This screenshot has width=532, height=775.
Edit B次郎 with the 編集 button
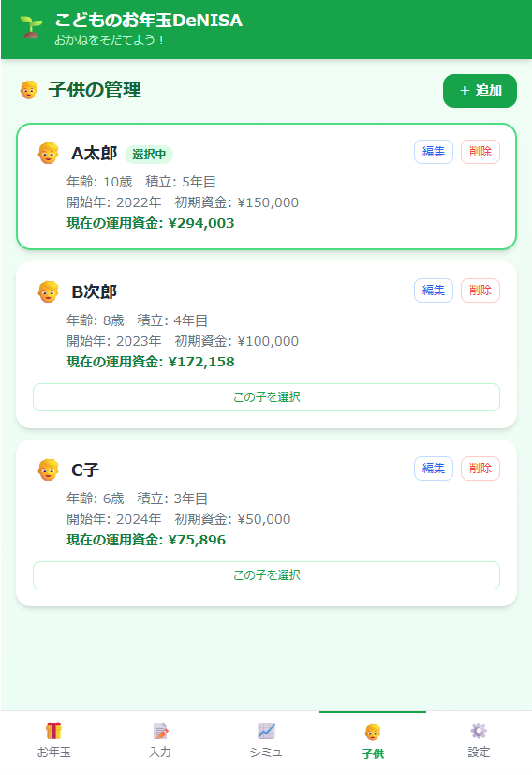[434, 291]
